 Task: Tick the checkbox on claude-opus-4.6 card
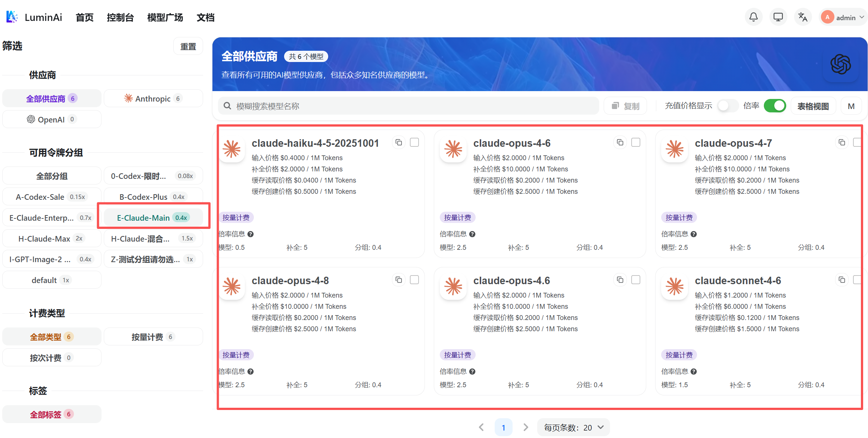(636, 280)
